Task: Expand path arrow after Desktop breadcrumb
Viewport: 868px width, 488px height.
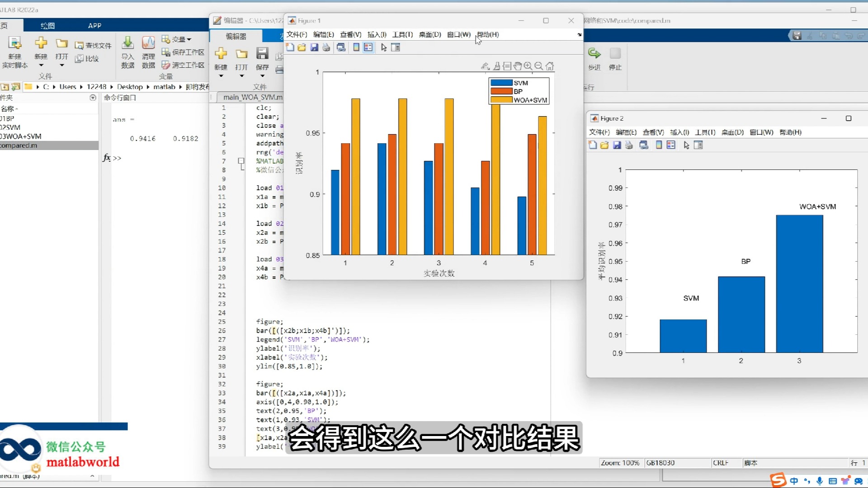Action: [148, 87]
